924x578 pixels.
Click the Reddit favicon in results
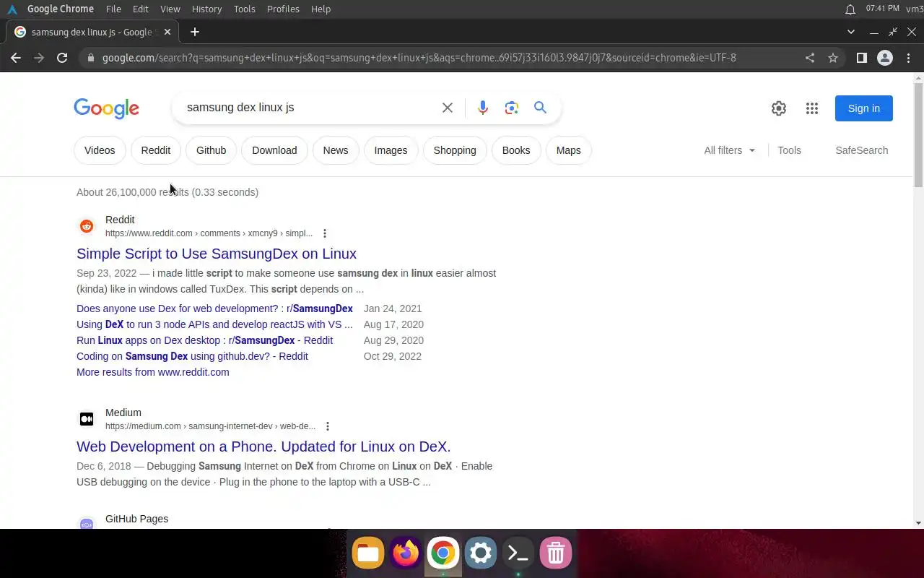[87, 226]
